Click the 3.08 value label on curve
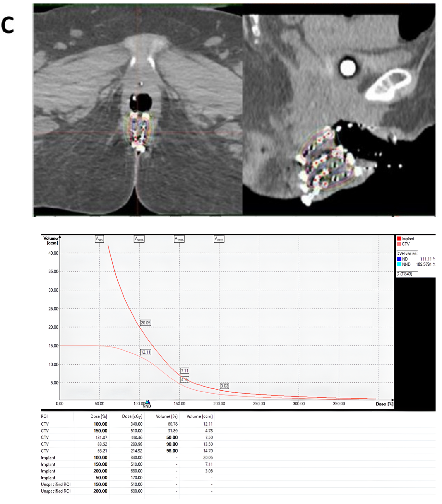 tap(224, 386)
